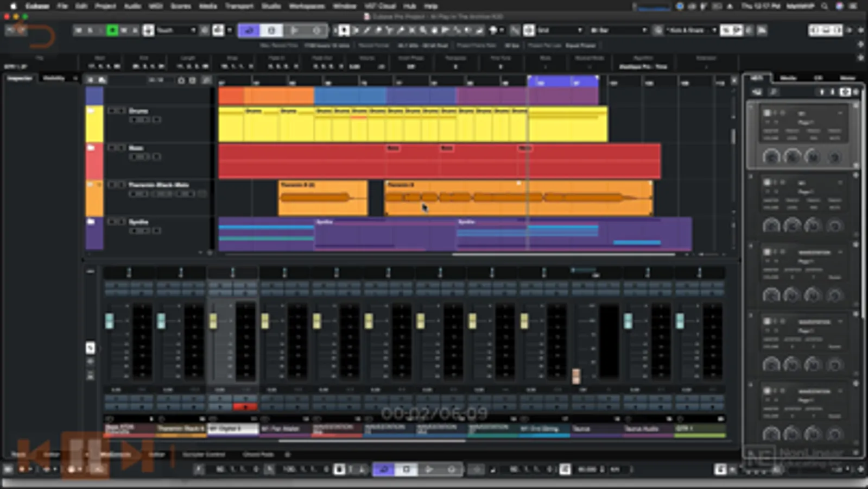Click the Synths track folder icon

(x=91, y=222)
